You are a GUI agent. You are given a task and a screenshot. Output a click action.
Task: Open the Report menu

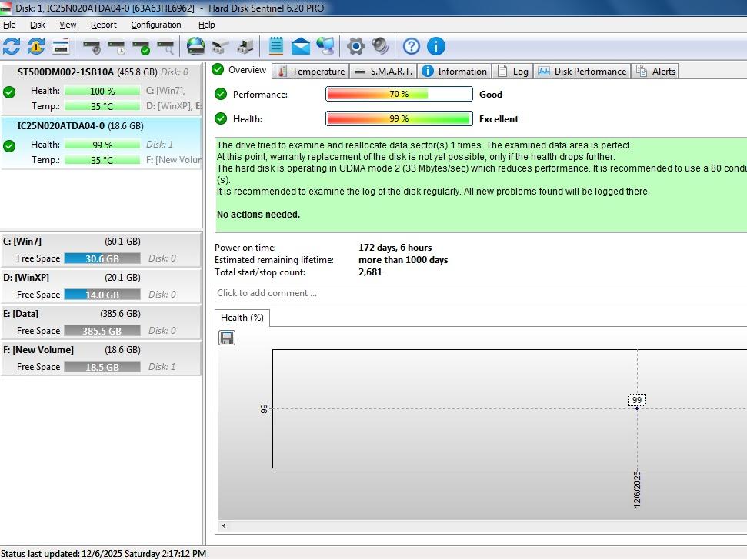[104, 25]
